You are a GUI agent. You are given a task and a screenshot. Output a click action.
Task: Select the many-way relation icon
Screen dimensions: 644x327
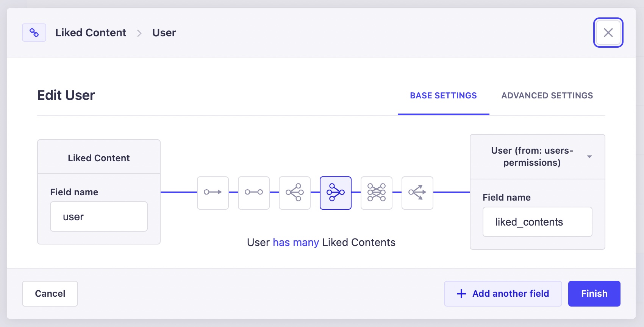417,193
